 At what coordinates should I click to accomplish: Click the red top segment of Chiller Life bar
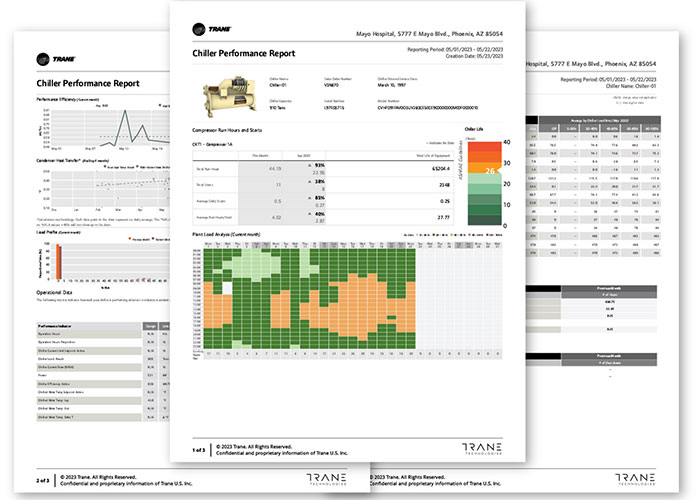point(484,147)
